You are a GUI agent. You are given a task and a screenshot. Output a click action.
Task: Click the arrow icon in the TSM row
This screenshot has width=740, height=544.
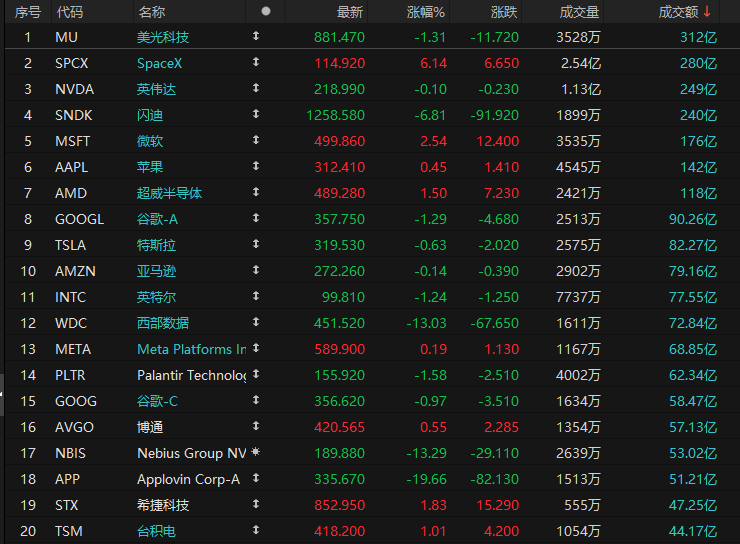click(256, 530)
